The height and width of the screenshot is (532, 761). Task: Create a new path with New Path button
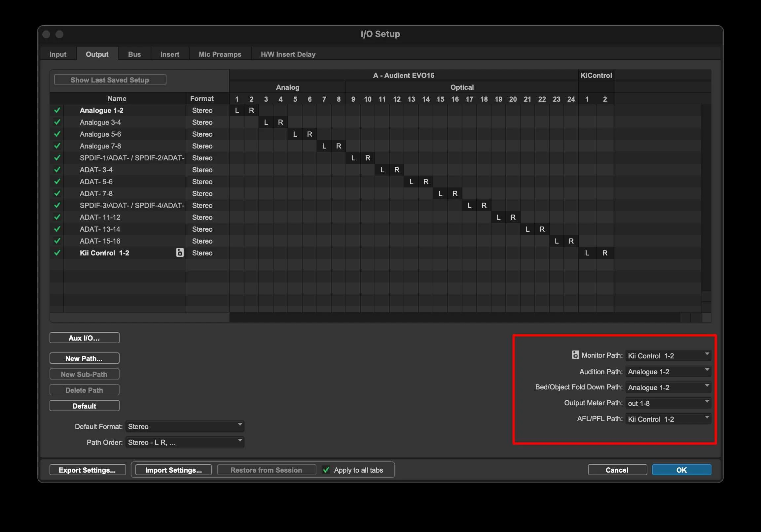click(84, 358)
